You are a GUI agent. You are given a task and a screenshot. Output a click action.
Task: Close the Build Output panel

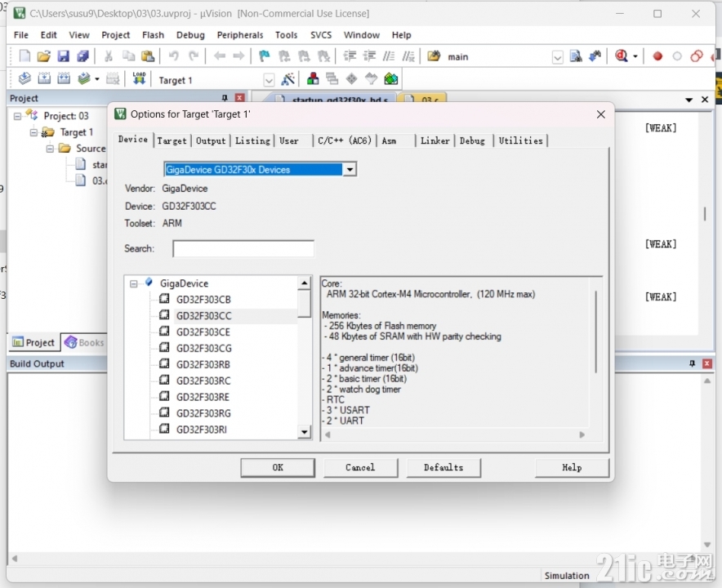click(x=707, y=363)
